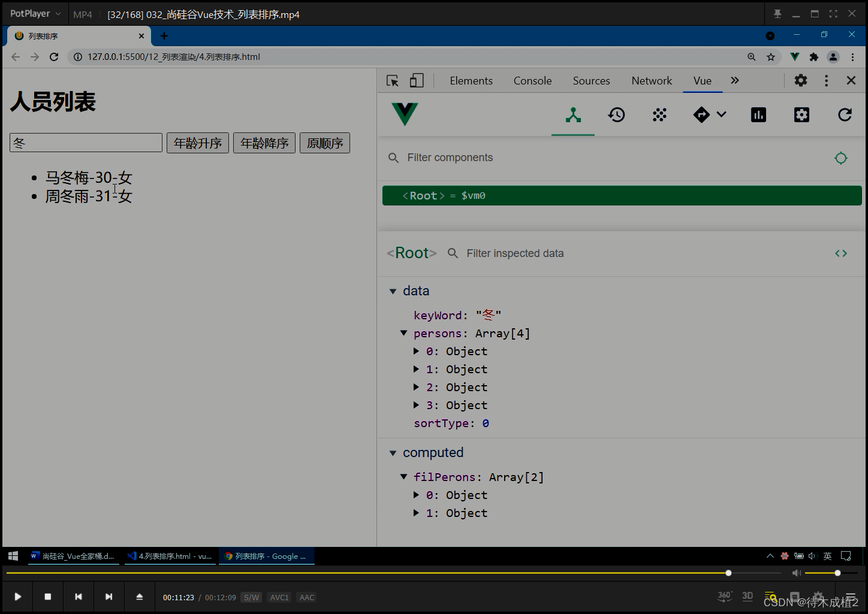The image size is (868, 614).
Task: Open the Vue devtools Routing icon
Action: coord(701,115)
